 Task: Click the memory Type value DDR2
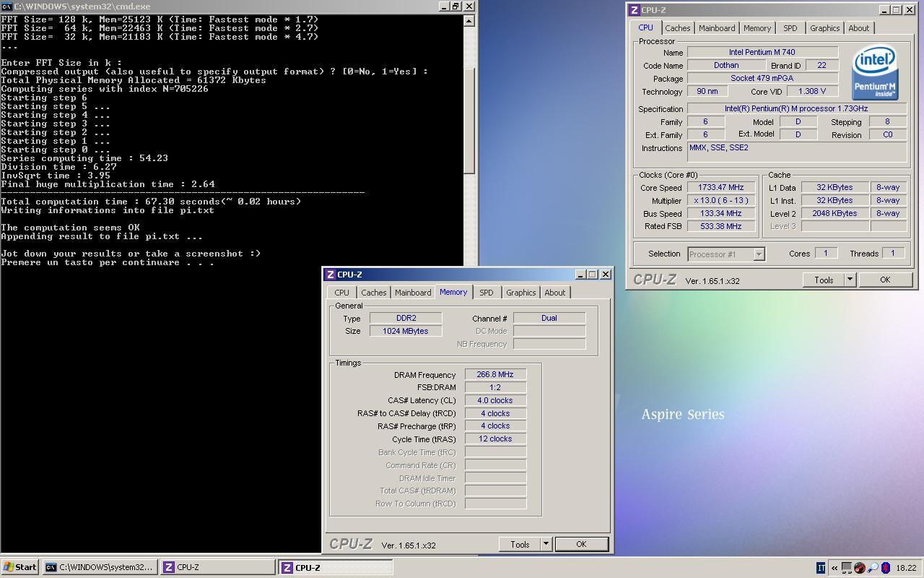[x=406, y=318]
